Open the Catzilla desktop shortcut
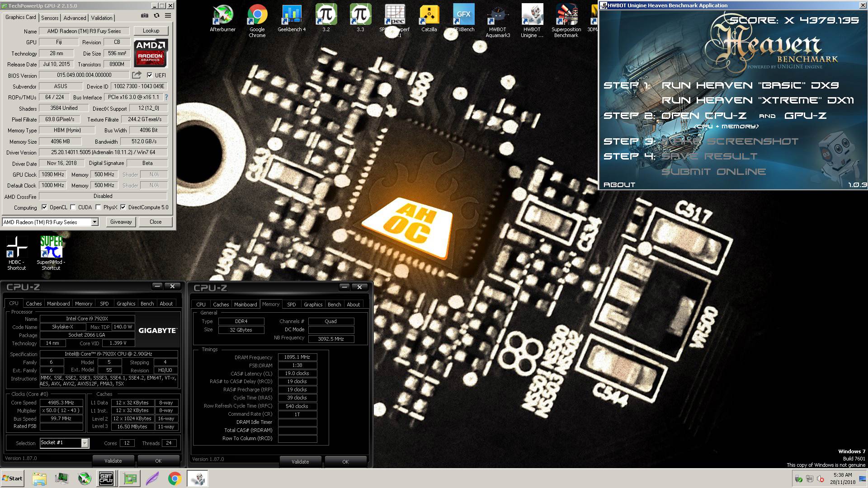 tap(429, 19)
